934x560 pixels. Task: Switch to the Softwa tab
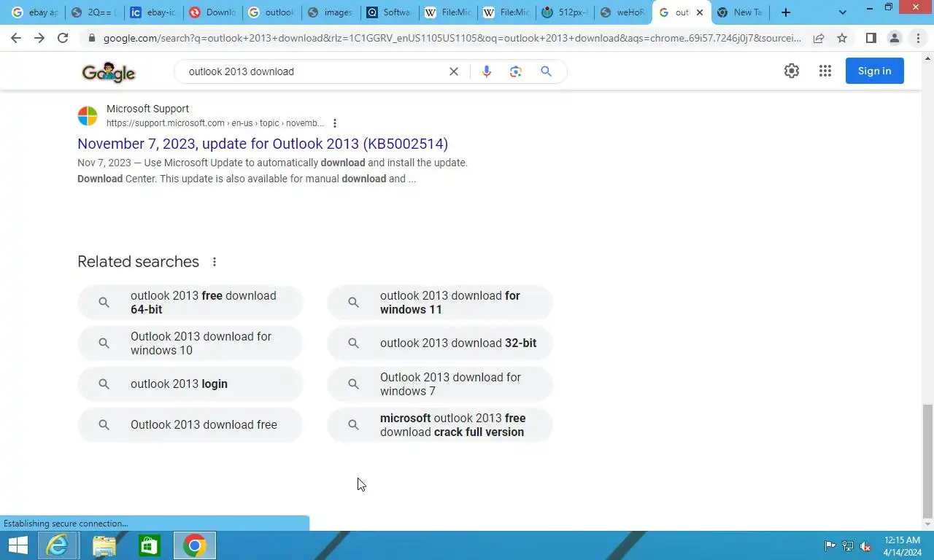tap(390, 12)
